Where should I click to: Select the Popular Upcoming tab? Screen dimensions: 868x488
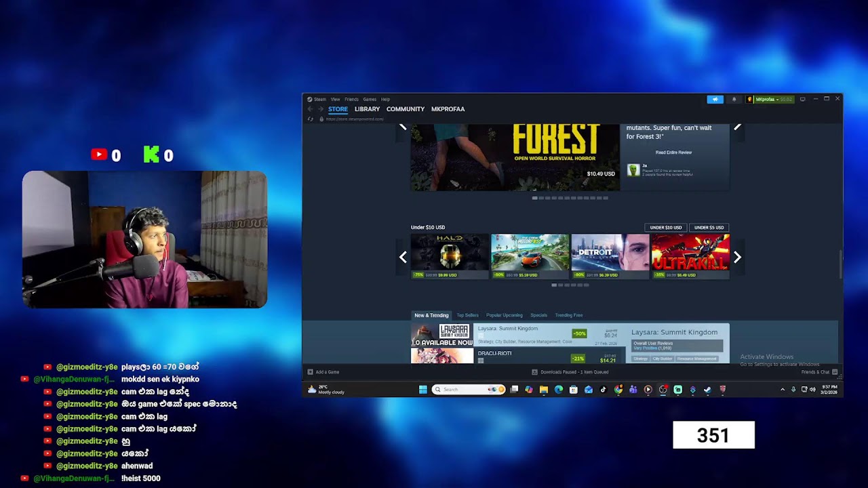click(x=504, y=315)
